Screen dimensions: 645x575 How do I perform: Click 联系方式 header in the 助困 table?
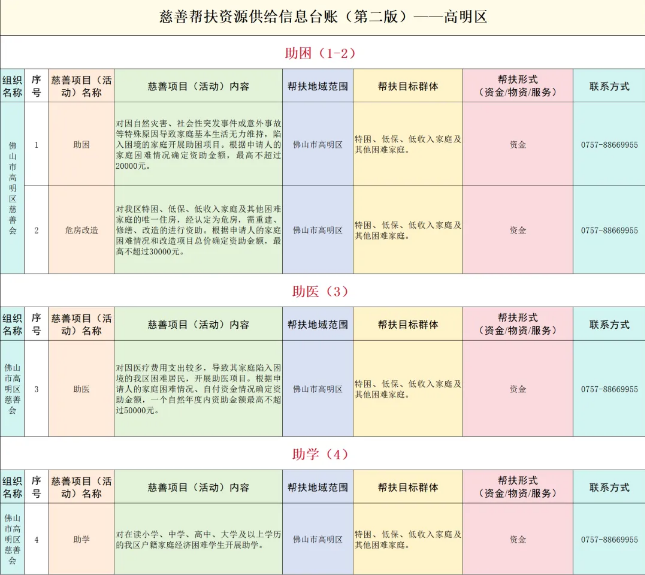609,86
